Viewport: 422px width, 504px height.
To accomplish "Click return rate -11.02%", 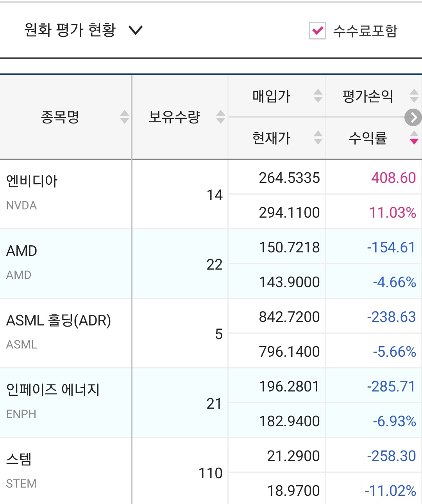I will coord(390,491).
